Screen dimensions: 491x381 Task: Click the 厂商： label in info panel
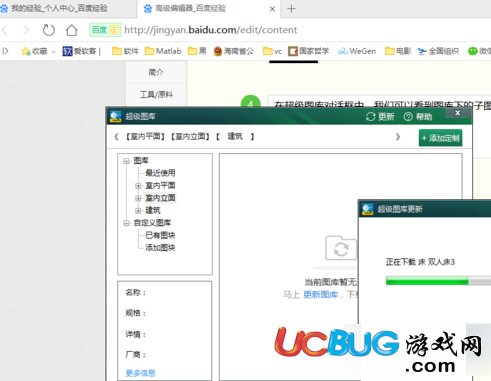tap(136, 355)
